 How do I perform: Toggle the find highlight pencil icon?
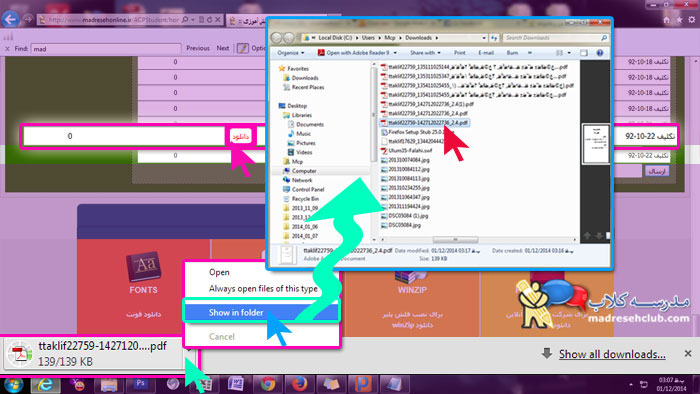coord(242,48)
